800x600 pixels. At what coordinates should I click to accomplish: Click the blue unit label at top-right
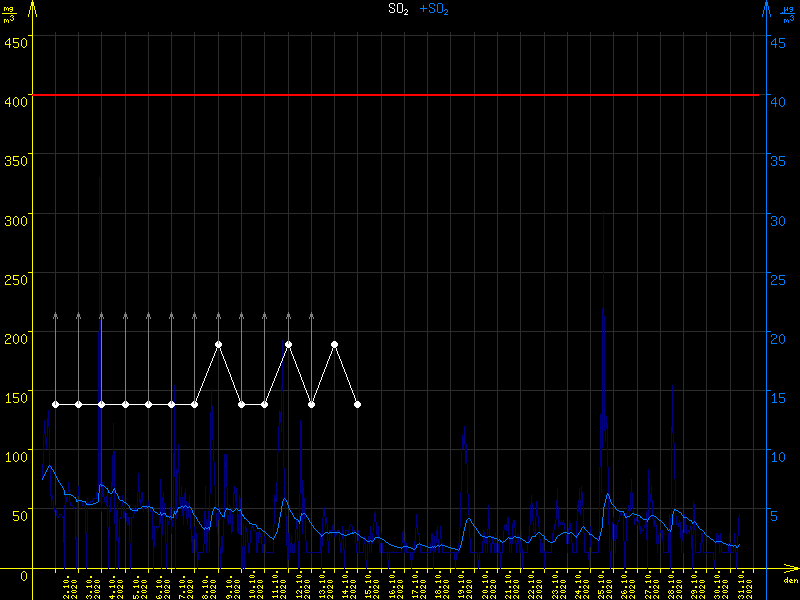click(789, 14)
